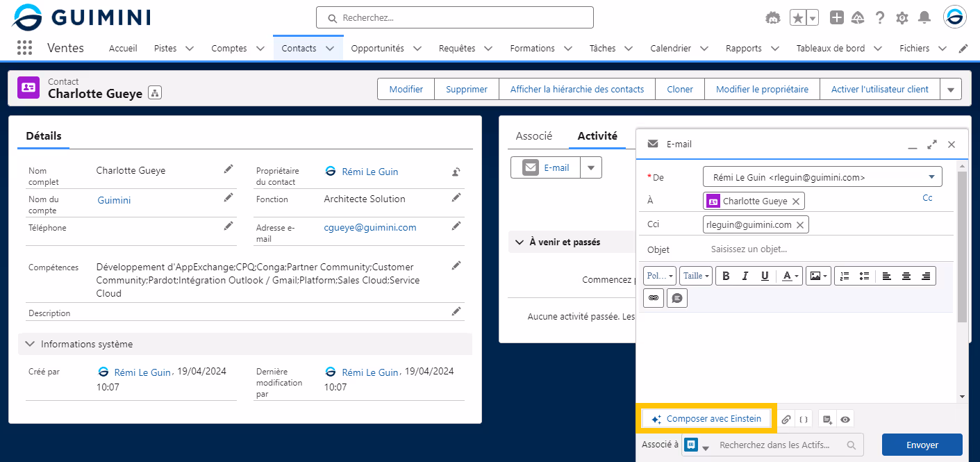The width and height of the screenshot is (980, 462).
Task: Insert an email template icon
Action: tap(827, 419)
